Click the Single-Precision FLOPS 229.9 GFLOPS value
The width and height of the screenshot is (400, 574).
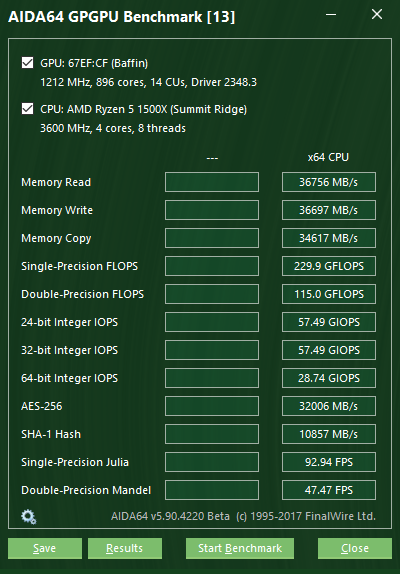(x=329, y=266)
